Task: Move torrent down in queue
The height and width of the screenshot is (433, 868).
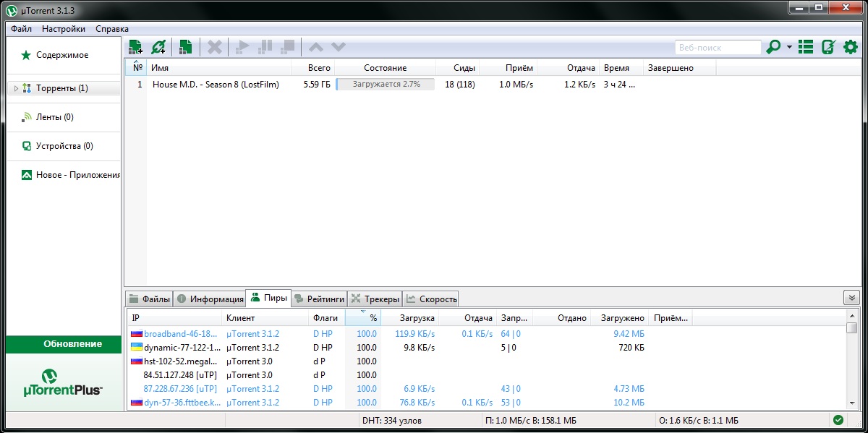Action: click(x=339, y=47)
